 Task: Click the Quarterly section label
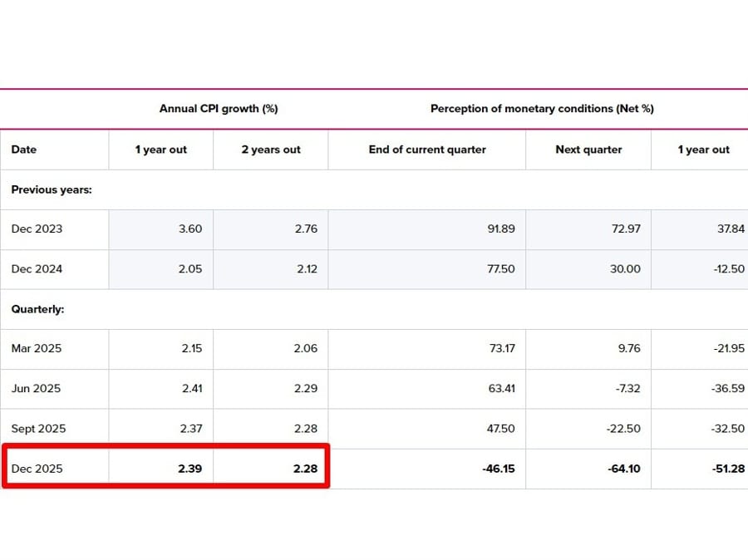coord(37,309)
